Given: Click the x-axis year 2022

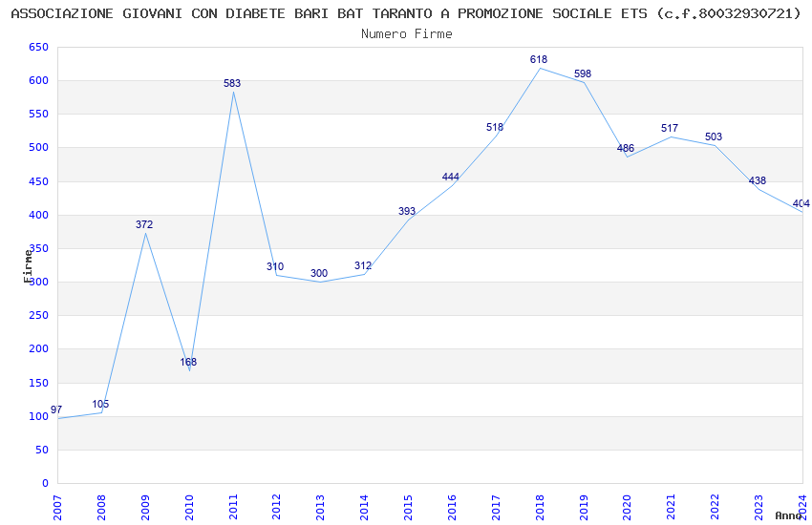Looking at the screenshot, I should 716,508.
